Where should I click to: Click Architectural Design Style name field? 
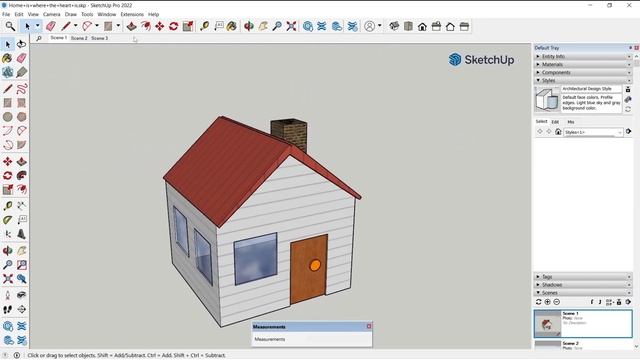pos(591,89)
